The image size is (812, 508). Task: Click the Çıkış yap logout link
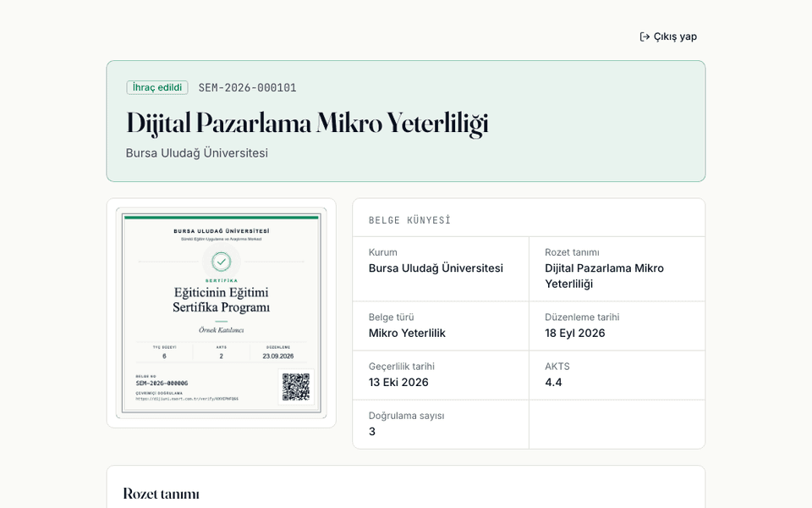pos(668,36)
